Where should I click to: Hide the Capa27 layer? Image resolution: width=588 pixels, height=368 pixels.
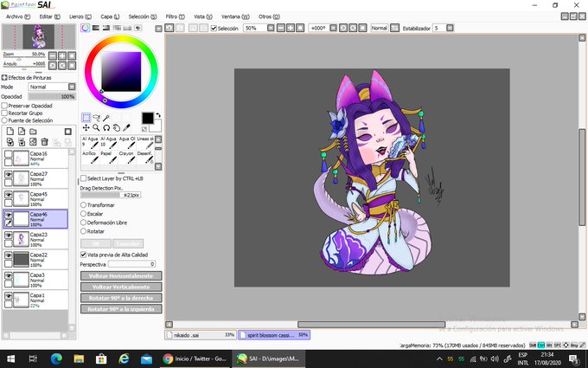pyautogui.click(x=9, y=175)
